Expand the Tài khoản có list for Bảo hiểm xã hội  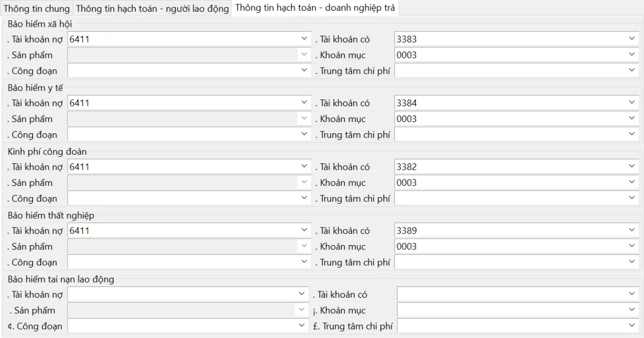(632, 39)
